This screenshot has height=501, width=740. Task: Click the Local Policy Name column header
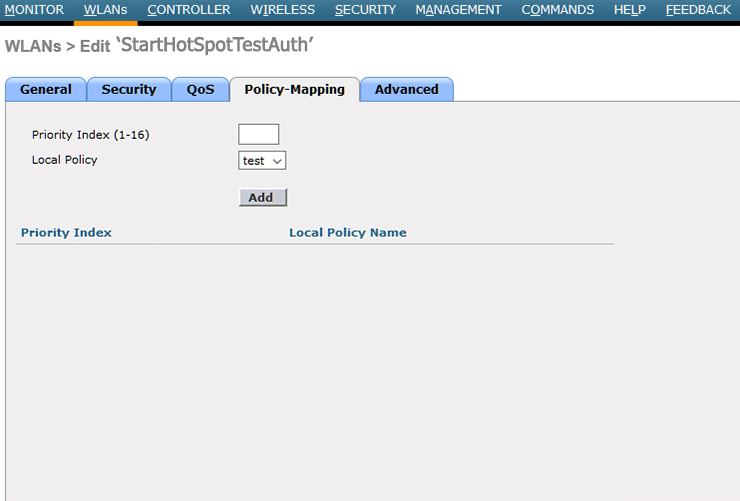point(347,233)
